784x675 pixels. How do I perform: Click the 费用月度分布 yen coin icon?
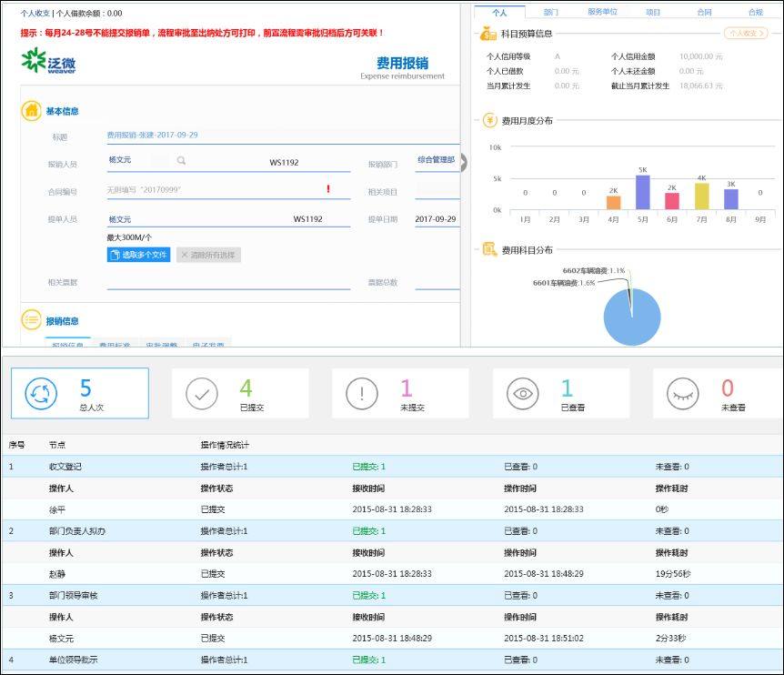pyautogui.click(x=489, y=121)
